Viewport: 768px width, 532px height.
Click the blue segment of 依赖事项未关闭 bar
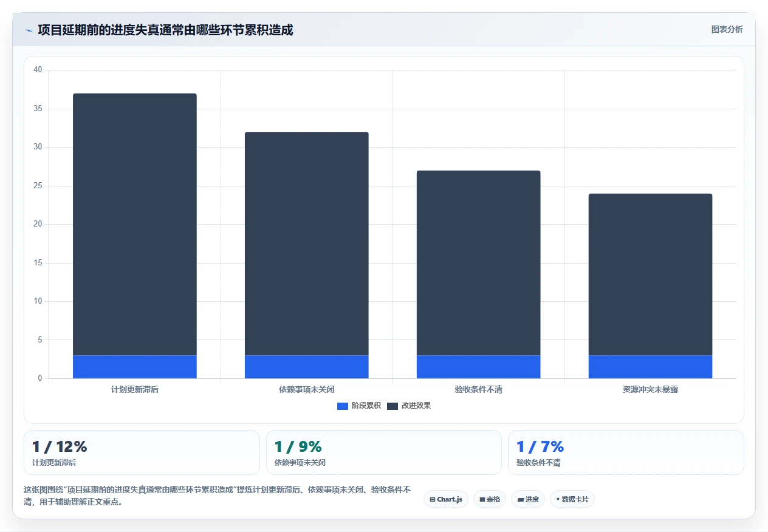tap(306, 367)
